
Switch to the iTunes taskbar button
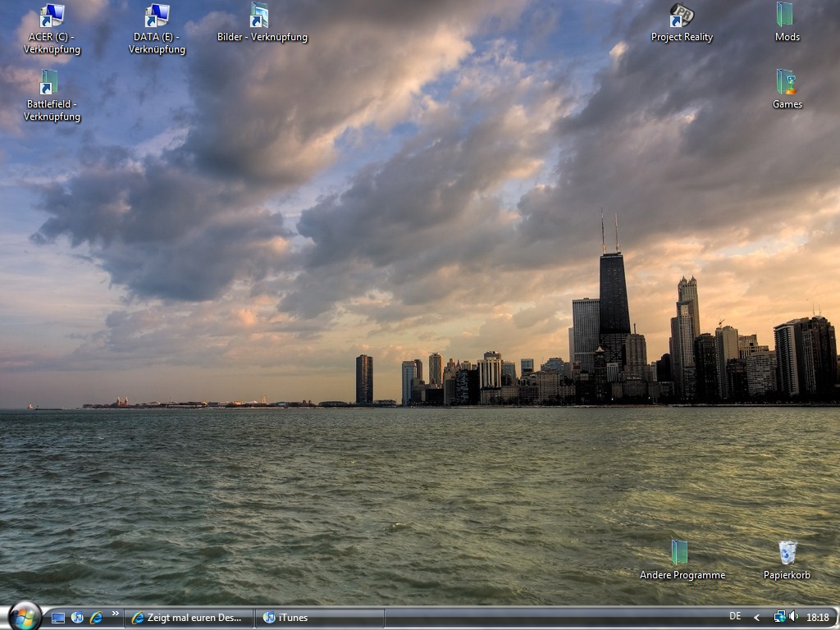point(318,618)
